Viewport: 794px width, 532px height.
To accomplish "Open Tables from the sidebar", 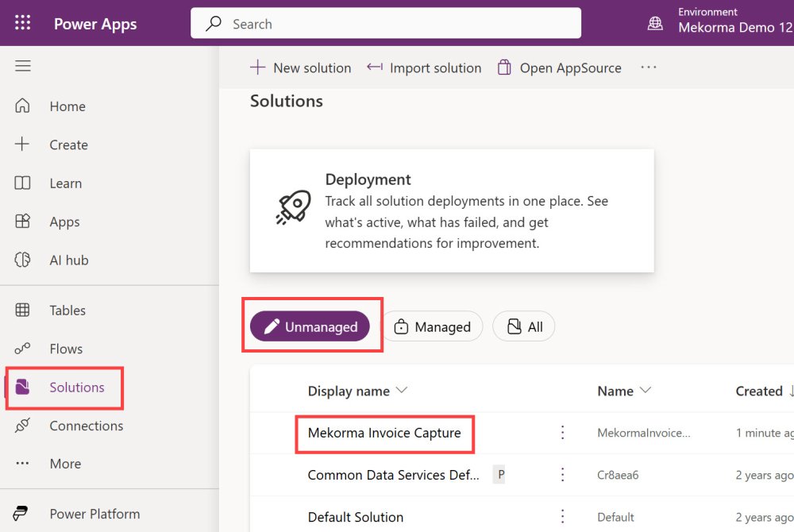I will point(67,310).
